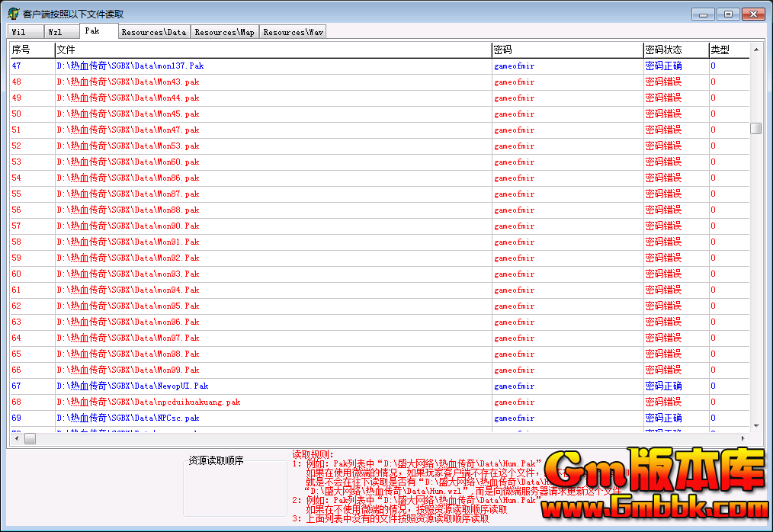Select the Resources\Data tab
The height and width of the screenshot is (532, 773).
click(x=153, y=32)
